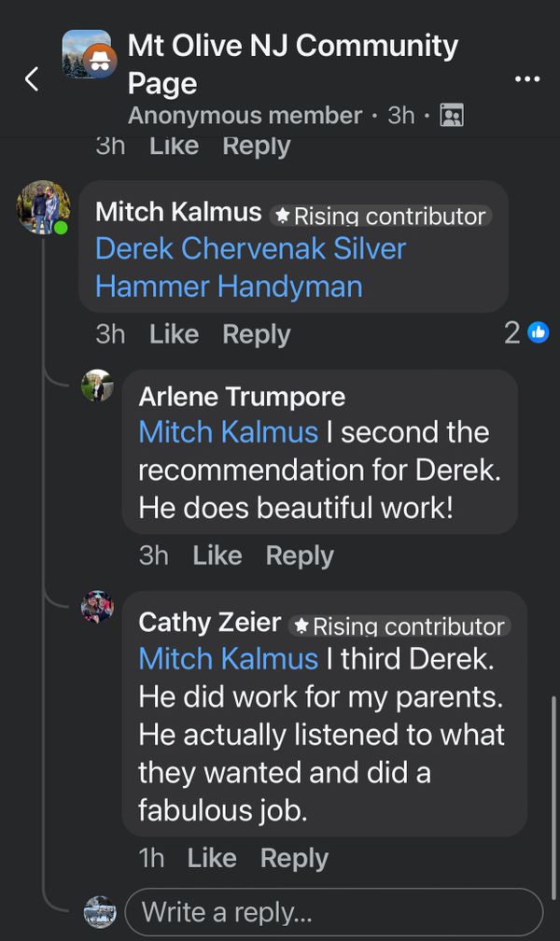Like Arlene Trumpore's reply
Image resolution: width=560 pixels, height=941 pixels.
click(x=217, y=555)
